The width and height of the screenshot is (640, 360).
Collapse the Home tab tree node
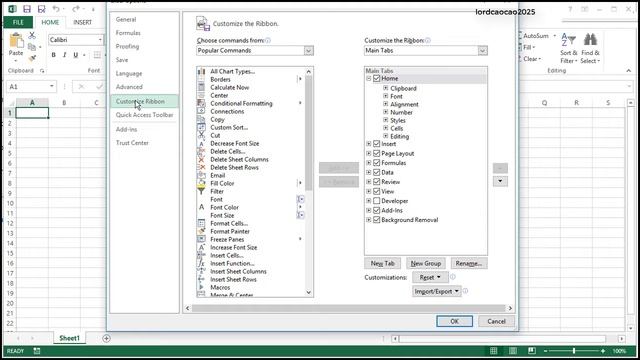click(369, 78)
